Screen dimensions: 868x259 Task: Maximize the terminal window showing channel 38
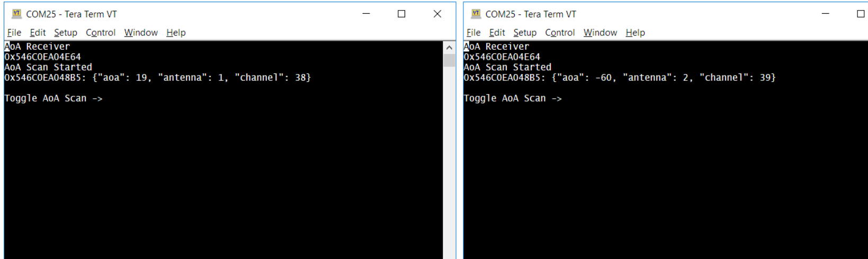point(401,14)
